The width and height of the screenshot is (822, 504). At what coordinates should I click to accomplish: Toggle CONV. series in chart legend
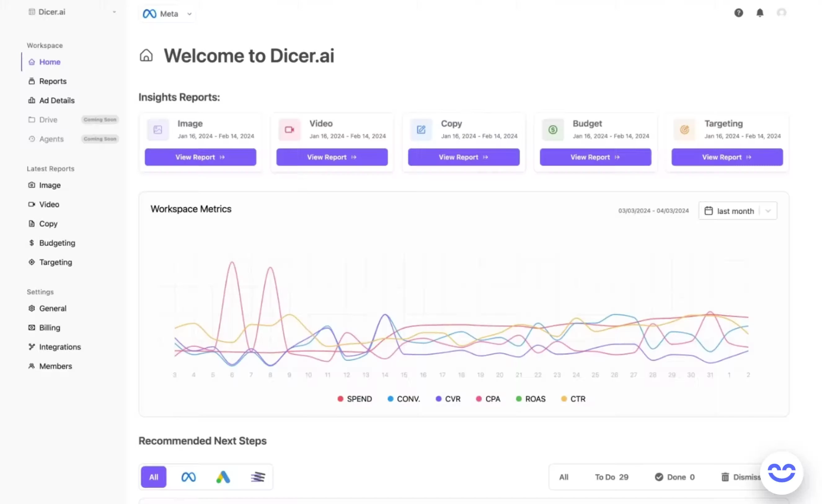pos(404,399)
